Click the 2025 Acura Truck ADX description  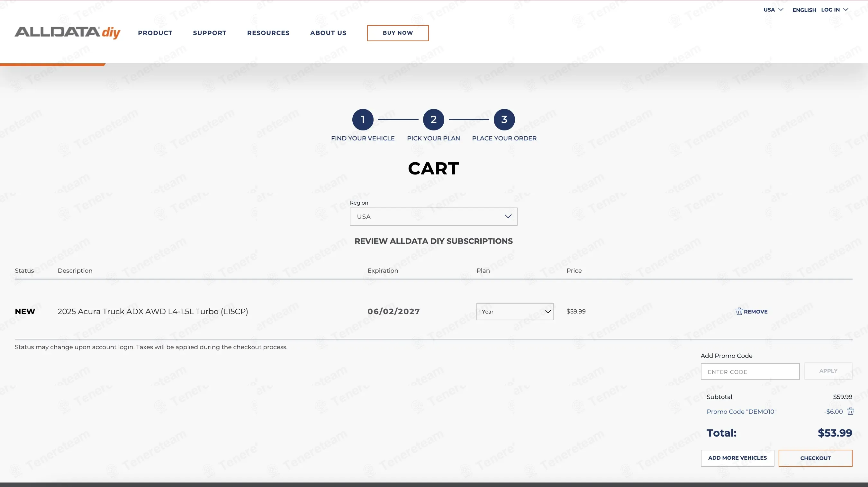[x=153, y=312]
